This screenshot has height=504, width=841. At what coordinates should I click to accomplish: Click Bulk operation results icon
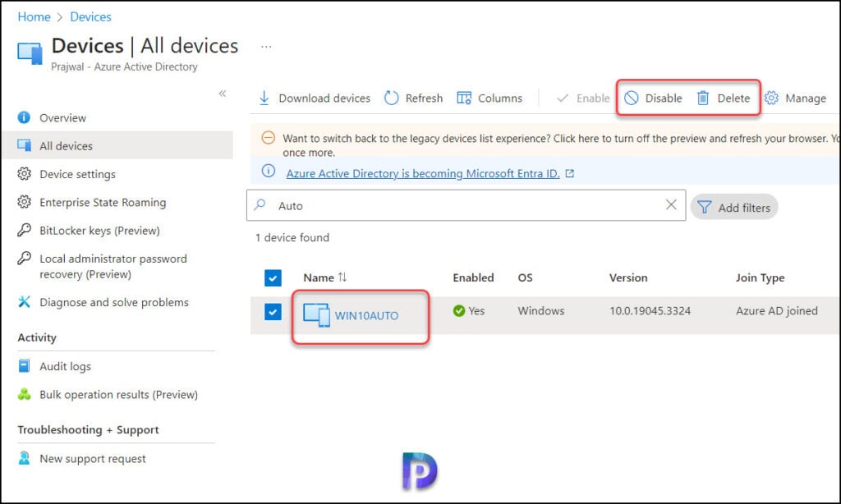point(24,395)
